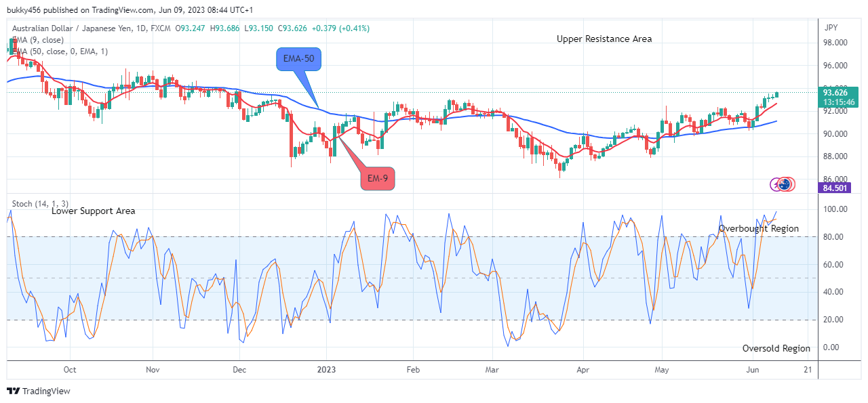Screen dimensions: 868x403
Task: Click the 86.000 price axis label
Action: (837, 179)
